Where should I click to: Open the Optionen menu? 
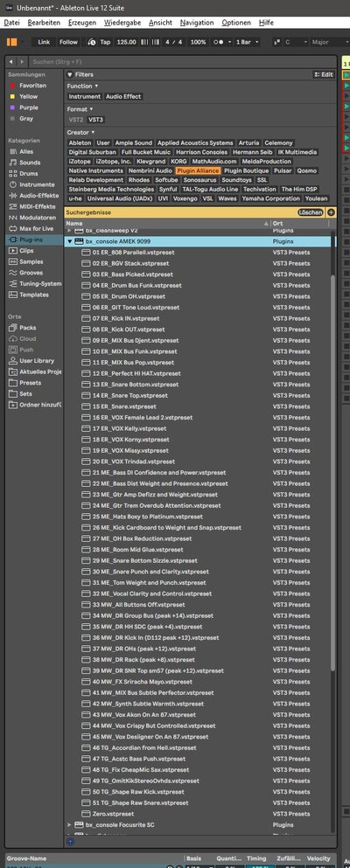[x=236, y=23]
